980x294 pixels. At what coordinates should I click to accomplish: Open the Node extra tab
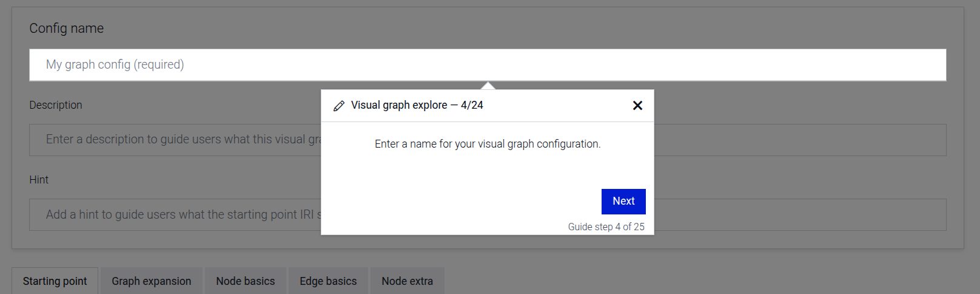tap(407, 281)
